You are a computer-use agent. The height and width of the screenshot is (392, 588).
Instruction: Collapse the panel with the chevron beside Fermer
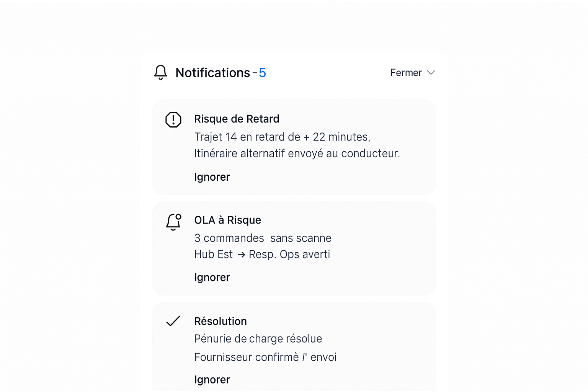coord(431,73)
